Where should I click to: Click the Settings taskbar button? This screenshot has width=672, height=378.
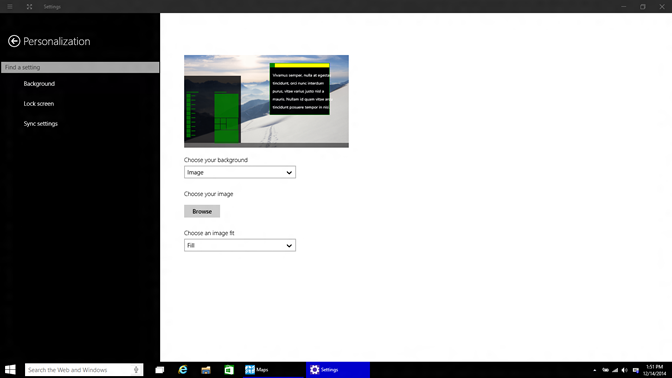point(338,370)
